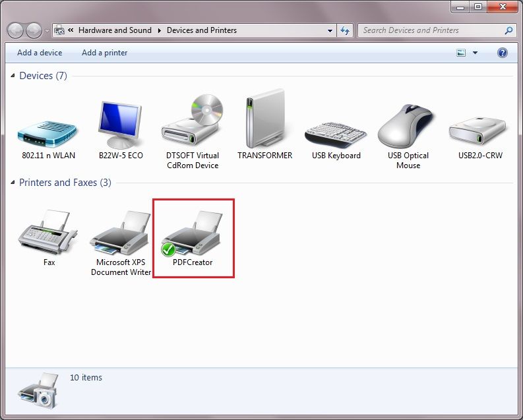Open the change view options dropdown arrow
This screenshot has height=420, width=523.
[475, 53]
